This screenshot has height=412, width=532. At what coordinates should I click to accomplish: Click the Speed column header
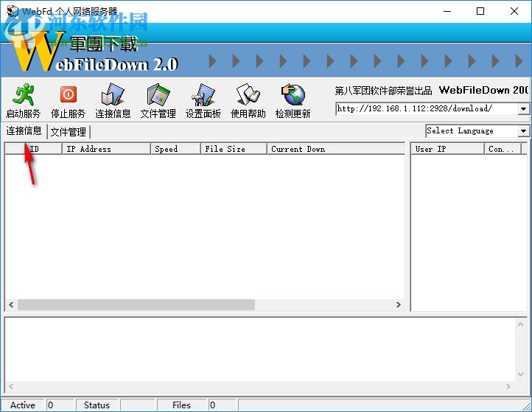coord(175,149)
